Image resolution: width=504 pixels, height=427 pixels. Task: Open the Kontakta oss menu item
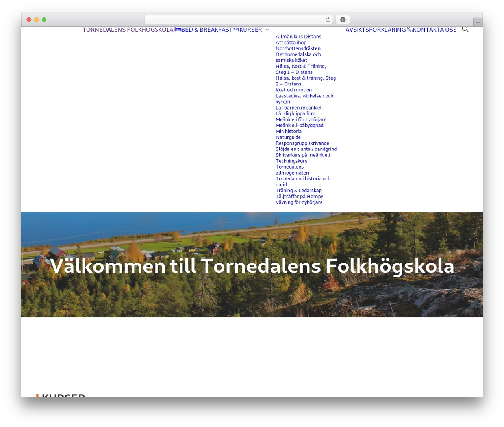432,30
